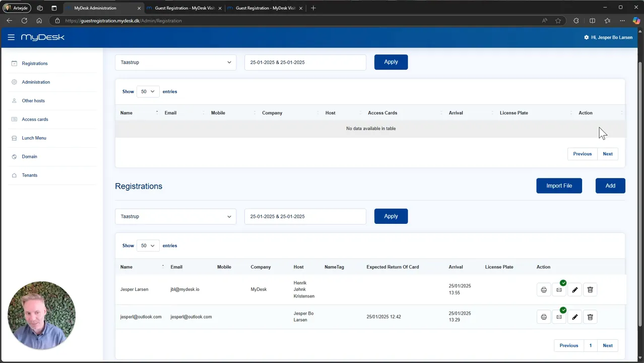Open the split screen icon in browser toolbar
Image resolution: width=644 pixels, height=363 pixels.
(x=592, y=21)
